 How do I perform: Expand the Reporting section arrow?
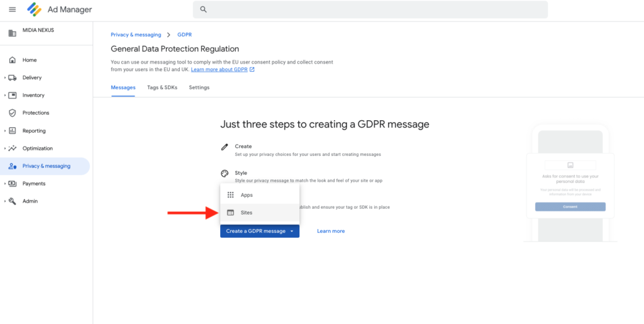pyautogui.click(x=5, y=131)
